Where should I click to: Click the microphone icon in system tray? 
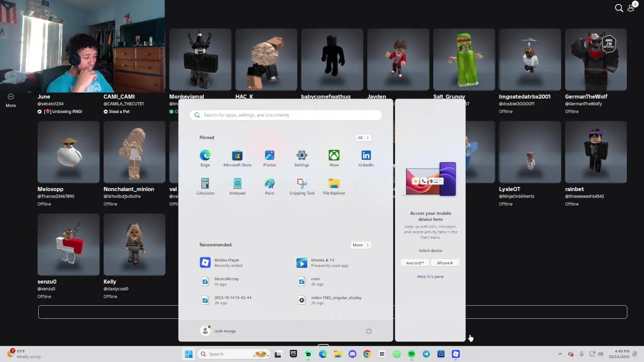point(581,354)
